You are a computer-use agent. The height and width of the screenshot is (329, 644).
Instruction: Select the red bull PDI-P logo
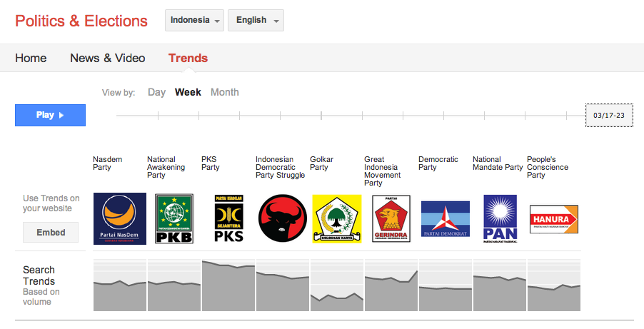tap(283, 218)
